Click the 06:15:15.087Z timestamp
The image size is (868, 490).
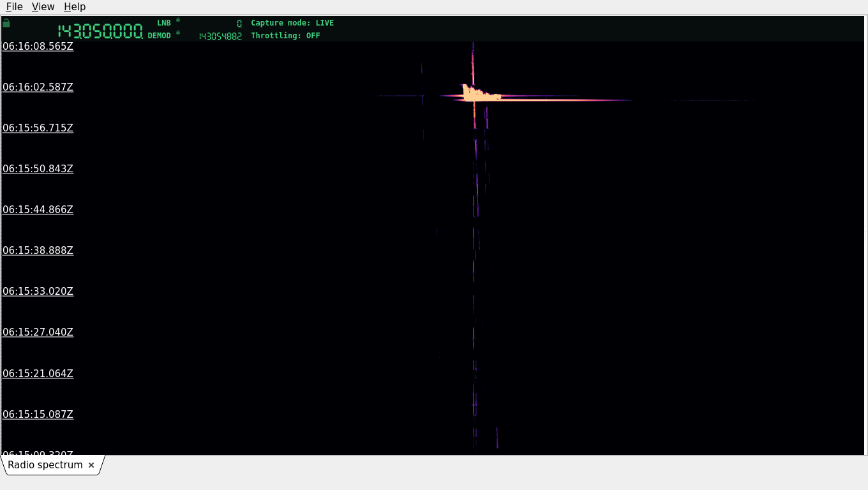(38, 414)
